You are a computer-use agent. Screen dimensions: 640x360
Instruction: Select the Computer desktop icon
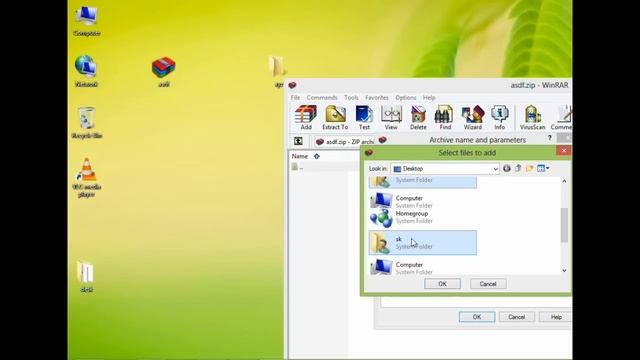[87, 21]
